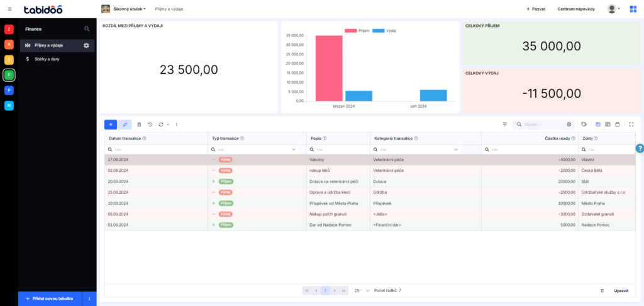Click the pencil edit record icon
644x306 pixels.
point(125,124)
